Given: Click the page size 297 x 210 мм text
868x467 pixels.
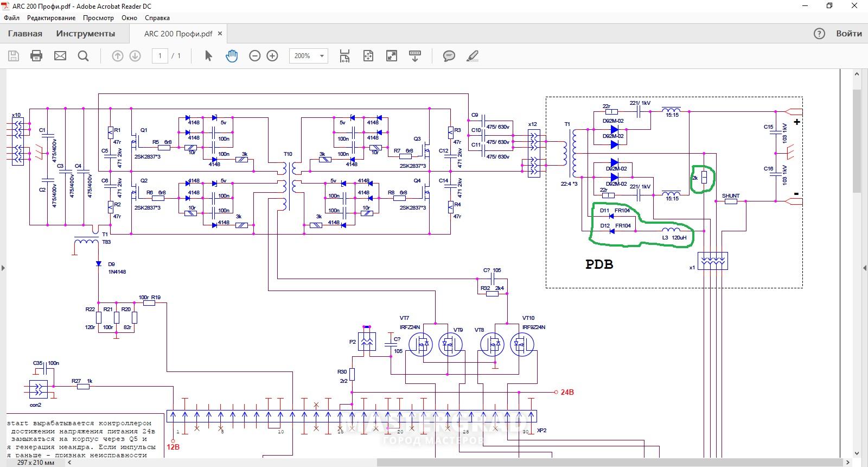Looking at the screenshot, I should (36, 463).
